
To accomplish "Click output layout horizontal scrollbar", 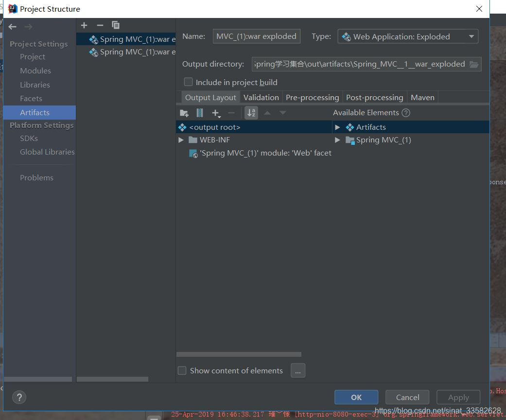I will (239, 354).
